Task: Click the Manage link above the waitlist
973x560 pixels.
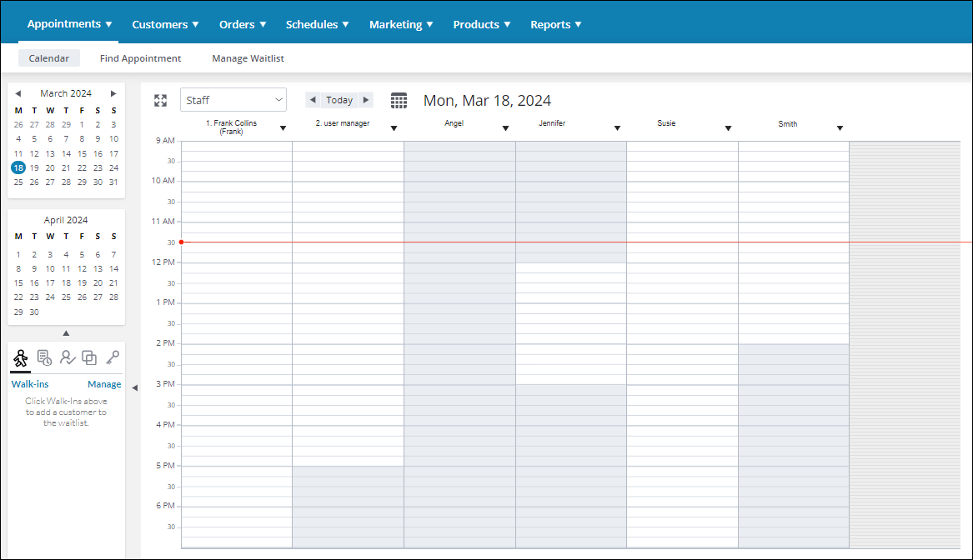Action: click(104, 384)
